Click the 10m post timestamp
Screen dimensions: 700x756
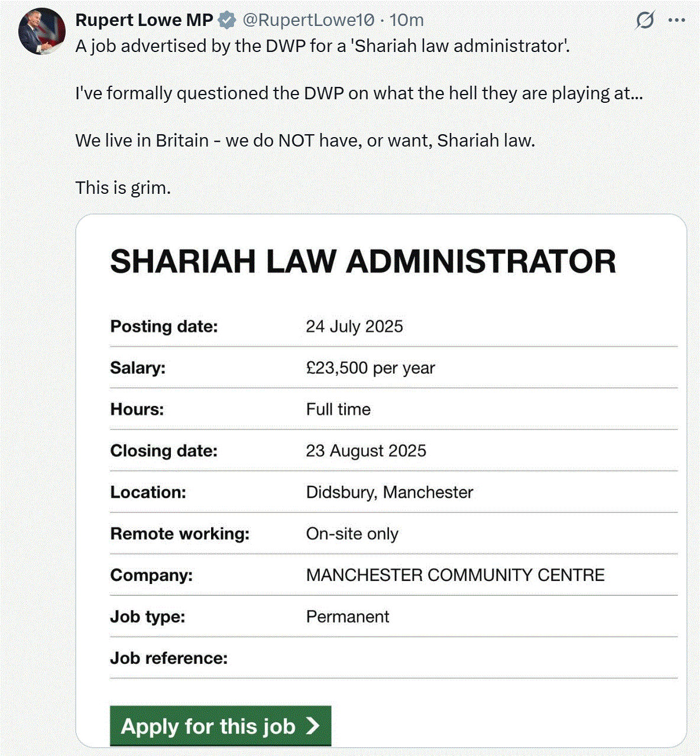[x=406, y=20]
